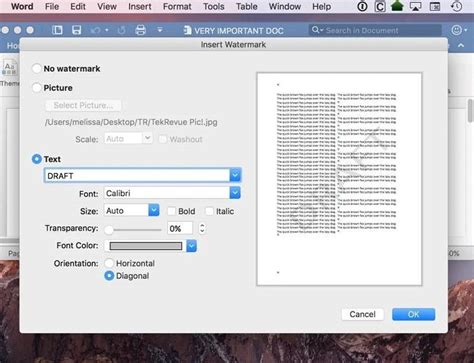The image size is (474, 363).
Task: Click the AirPlay display menu bar icon
Action: pyautogui.click(x=415, y=6)
